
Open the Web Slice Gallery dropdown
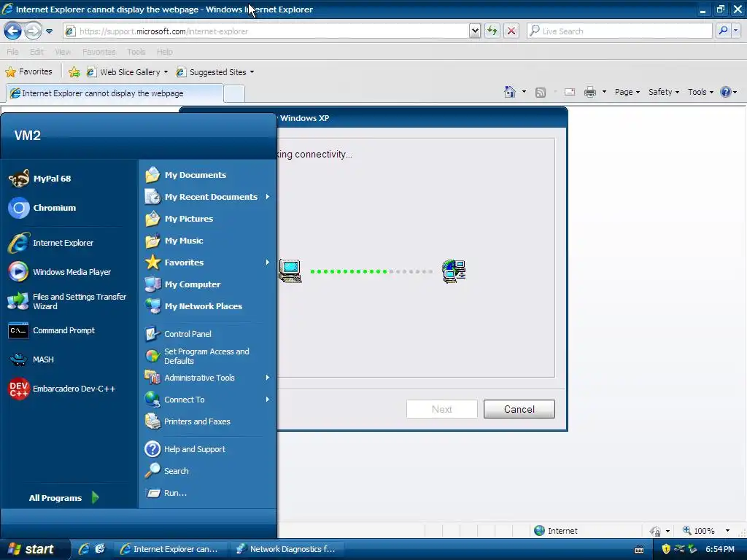(x=166, y=72)
